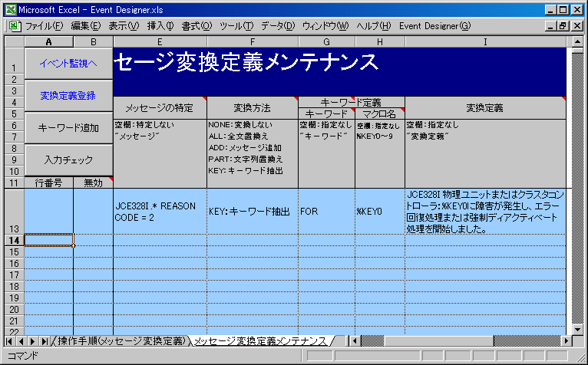Click the キーワード追加 button
Screen dimensions: 588x365
point(68,128)
